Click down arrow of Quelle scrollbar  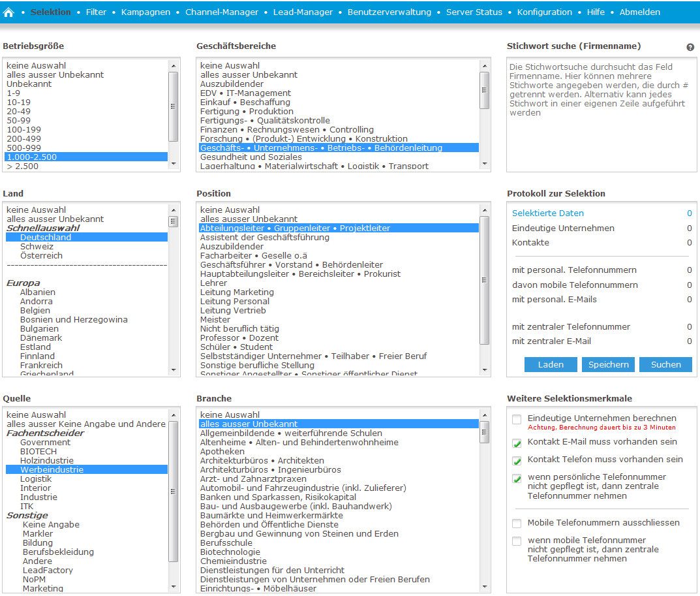pyautogui.click(x=174, y=587)
